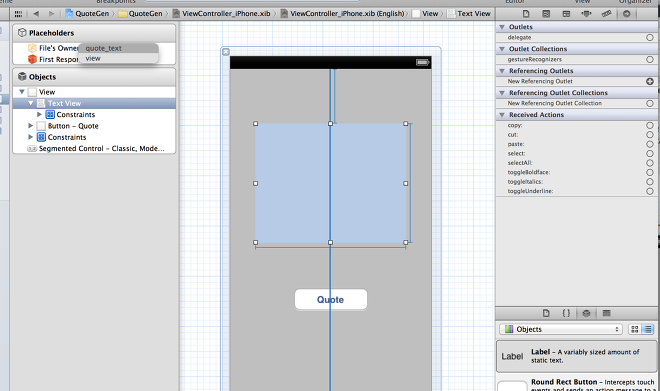
Task: Choose quote_text in the outlet popup
Action: (118, 48)
